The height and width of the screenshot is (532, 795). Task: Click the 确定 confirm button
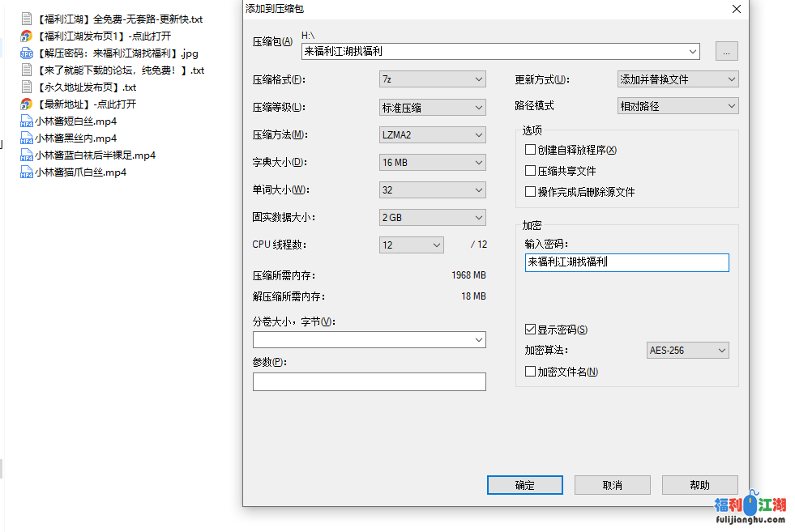[x=524, y=485]
